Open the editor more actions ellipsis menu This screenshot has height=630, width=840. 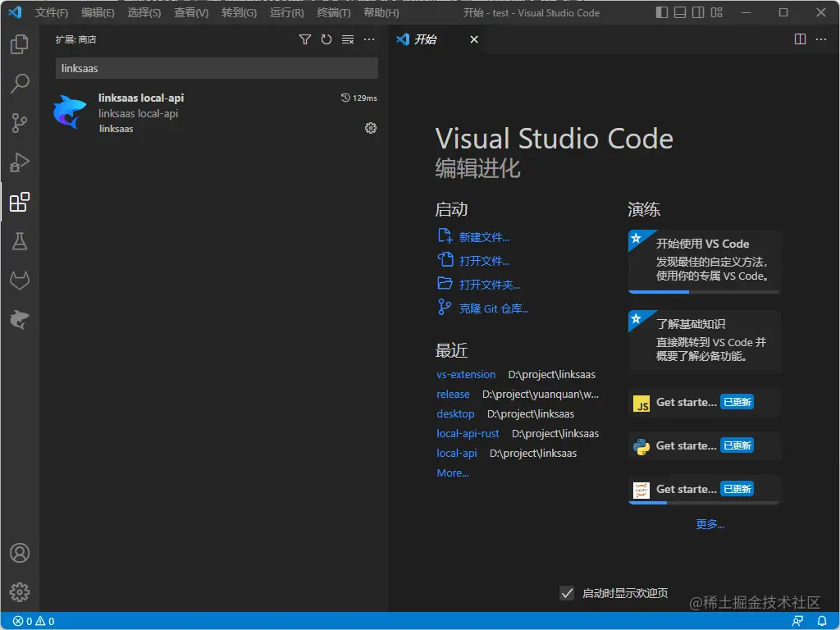821,39
